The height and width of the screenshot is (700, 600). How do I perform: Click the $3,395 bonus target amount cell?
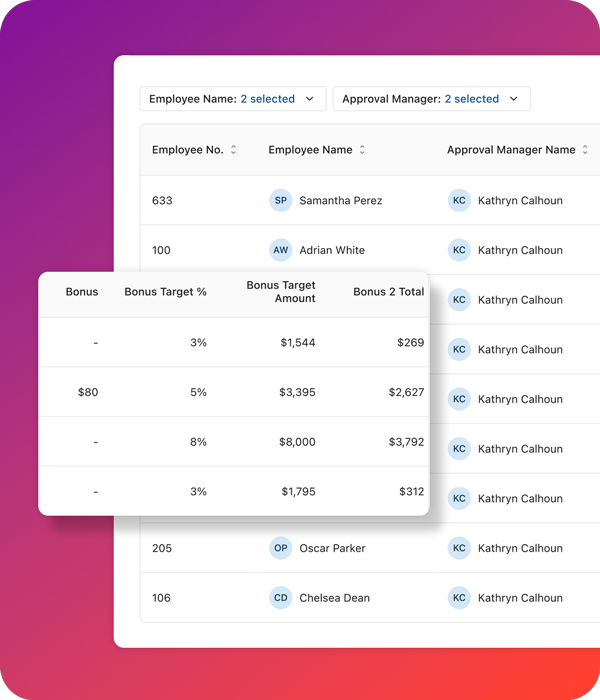click(298, 392)
